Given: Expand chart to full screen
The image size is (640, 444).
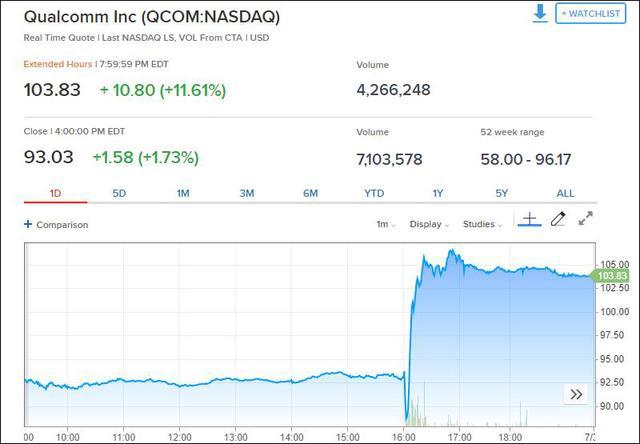Looking at the screenshot, I should (586, 219).
